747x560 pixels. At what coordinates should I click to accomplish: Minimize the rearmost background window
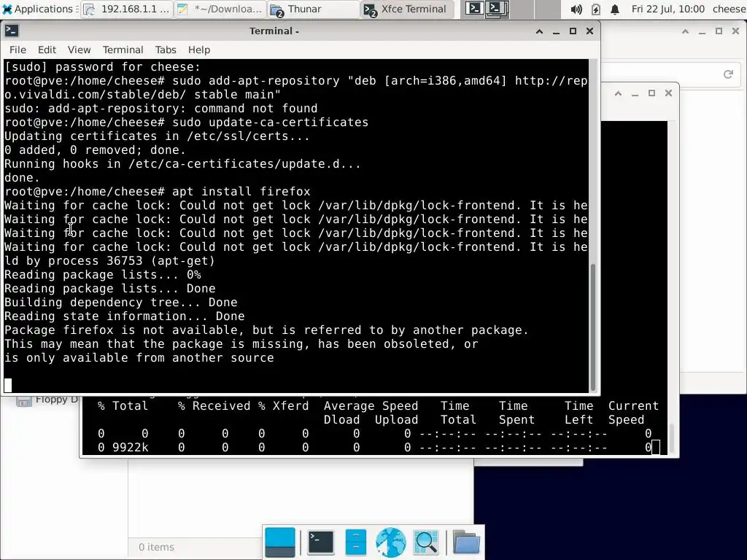click(702, 31)
